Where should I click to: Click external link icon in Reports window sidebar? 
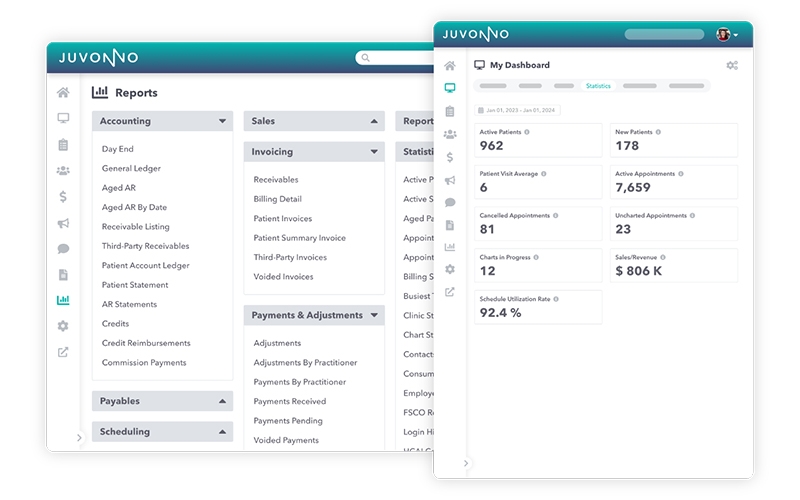click(63, 352)
